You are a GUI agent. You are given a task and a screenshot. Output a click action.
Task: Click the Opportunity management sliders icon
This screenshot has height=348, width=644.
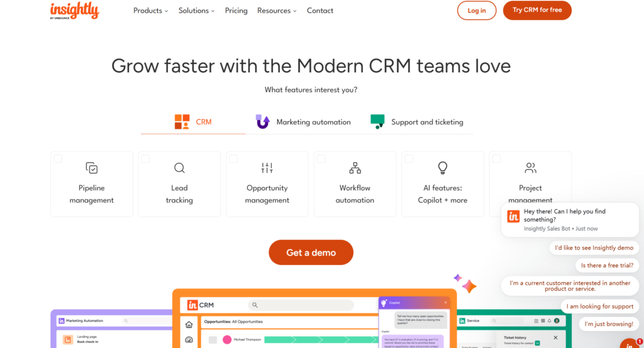pos(267,168)
